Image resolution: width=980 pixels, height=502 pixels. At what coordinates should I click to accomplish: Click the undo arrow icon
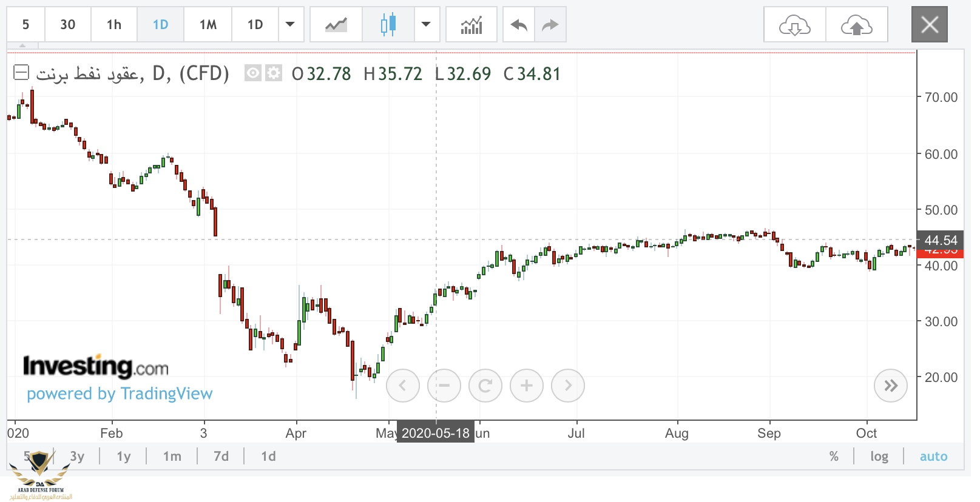coord(519,25)
